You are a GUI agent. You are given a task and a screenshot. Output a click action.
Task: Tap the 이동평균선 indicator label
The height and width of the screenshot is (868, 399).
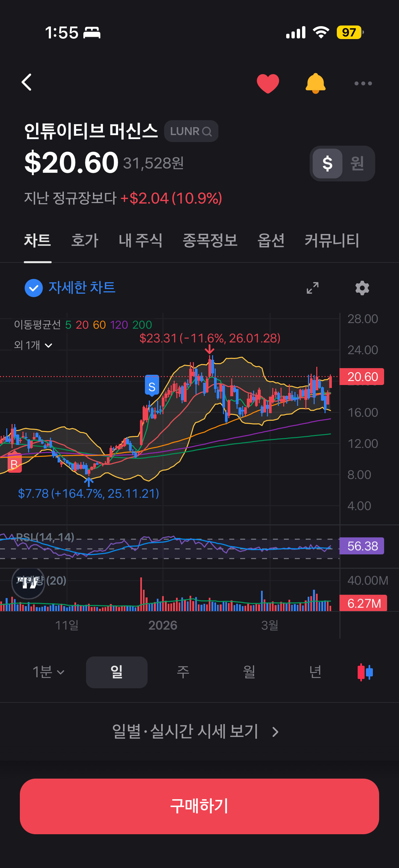pyautogui.click(x=37, y=324)
